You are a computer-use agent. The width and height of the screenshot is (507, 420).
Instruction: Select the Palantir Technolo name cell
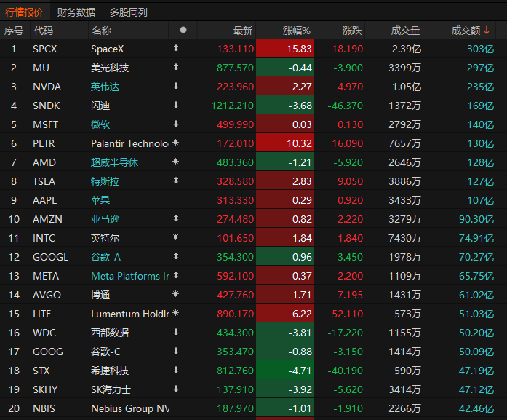[x=129, y=143]
